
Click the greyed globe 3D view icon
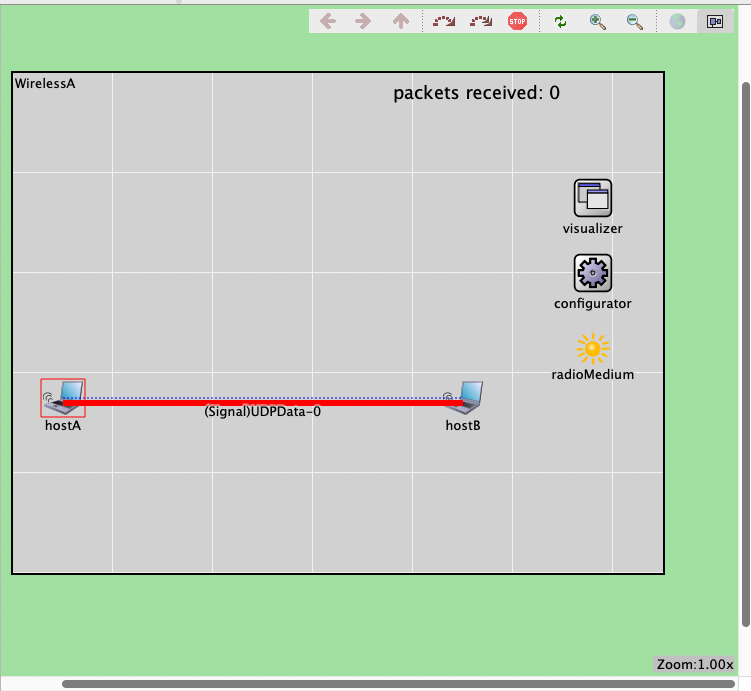[x=677, y=21]
